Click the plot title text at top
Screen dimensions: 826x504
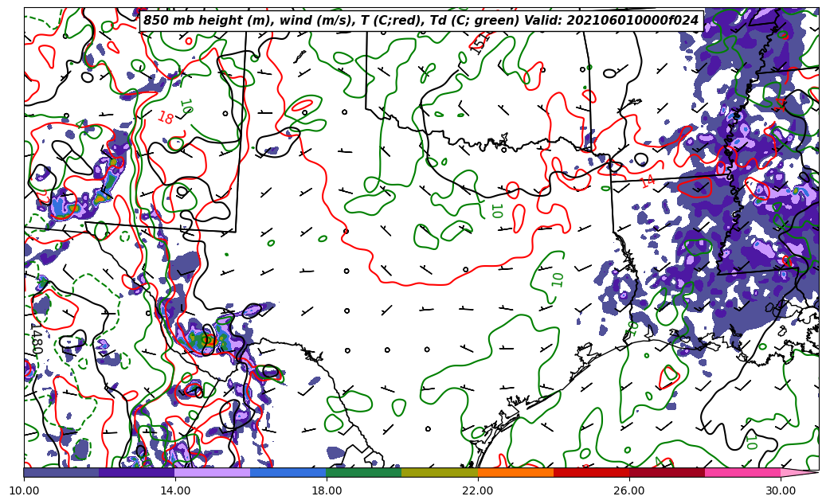[421, 21]
